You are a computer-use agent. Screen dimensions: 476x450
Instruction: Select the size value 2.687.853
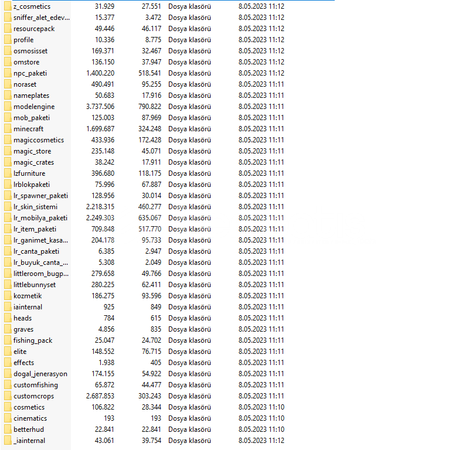(100, 396)
